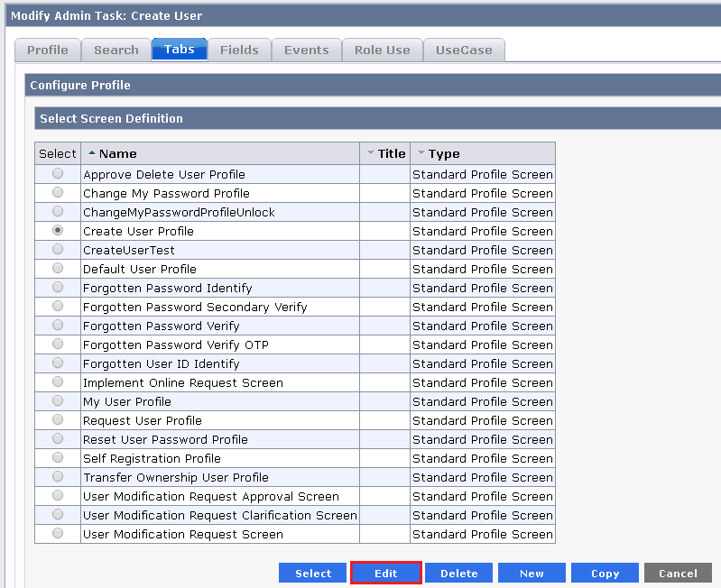Go to the Fields tab
The width and height of the screenshot is (721, 588).
pos(239,50)
